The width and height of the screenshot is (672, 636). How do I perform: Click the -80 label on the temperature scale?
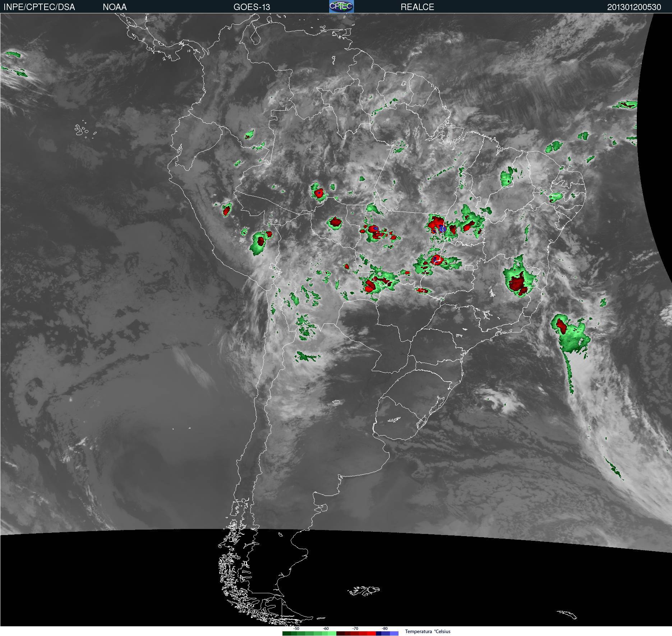click(x=385, y=628)
